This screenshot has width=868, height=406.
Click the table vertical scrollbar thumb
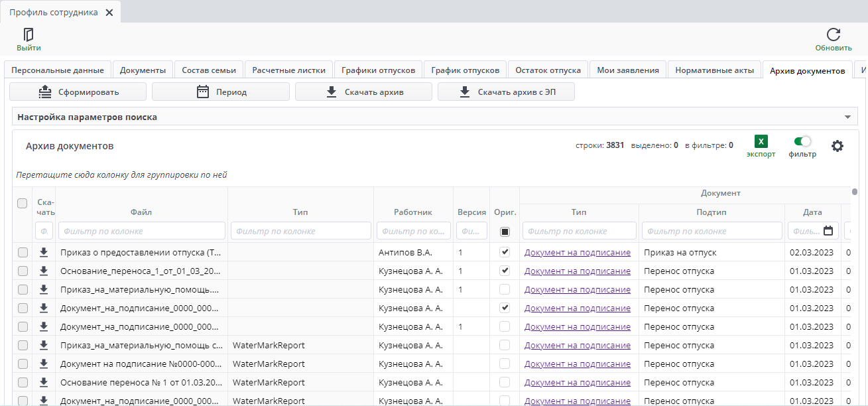[854, 192]
